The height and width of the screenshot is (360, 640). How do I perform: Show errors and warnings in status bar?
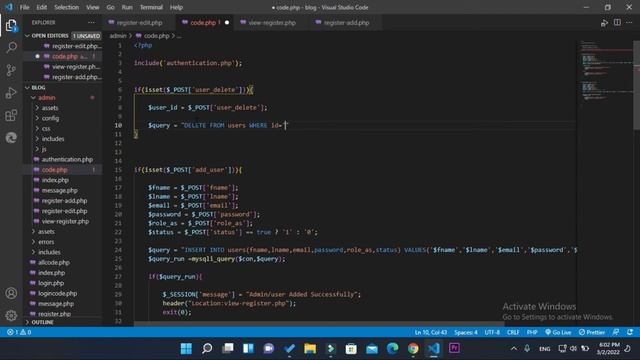pyautogui.click(x=19, y=332)
